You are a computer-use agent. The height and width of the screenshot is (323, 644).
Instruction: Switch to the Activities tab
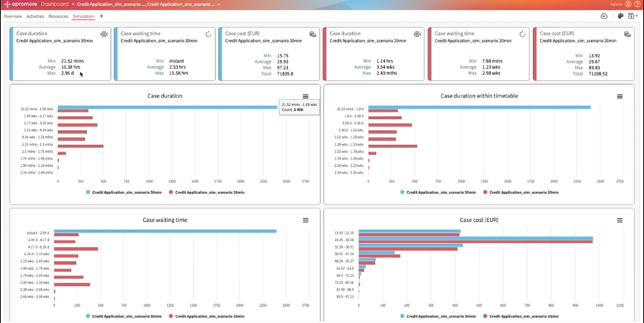coord(35,16)
